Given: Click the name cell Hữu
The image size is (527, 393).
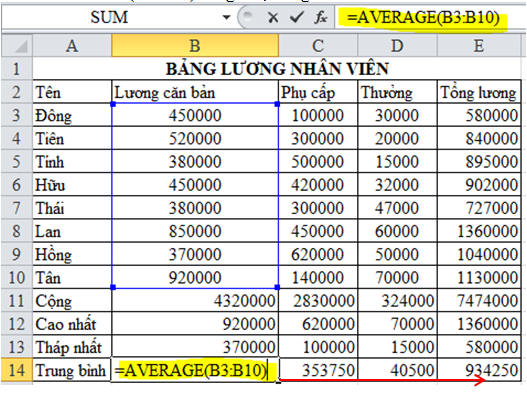Looking at the screenshot, I should [72, 185].
